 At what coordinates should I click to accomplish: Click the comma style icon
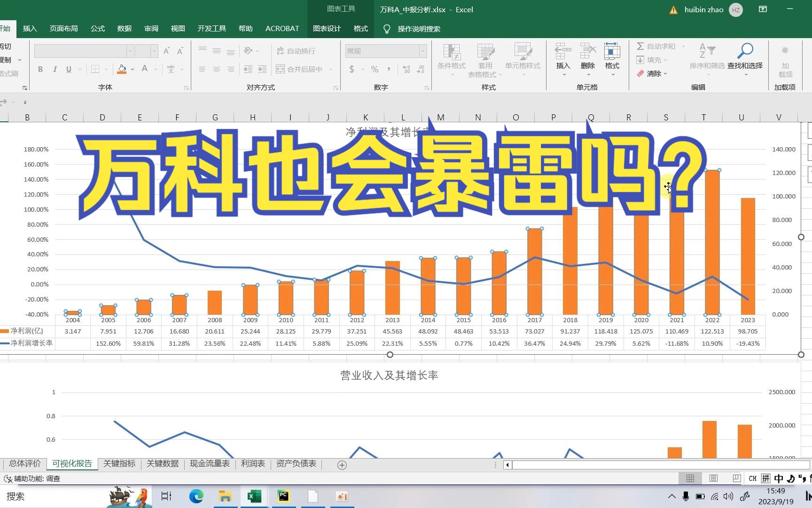[x=389, y=69]
